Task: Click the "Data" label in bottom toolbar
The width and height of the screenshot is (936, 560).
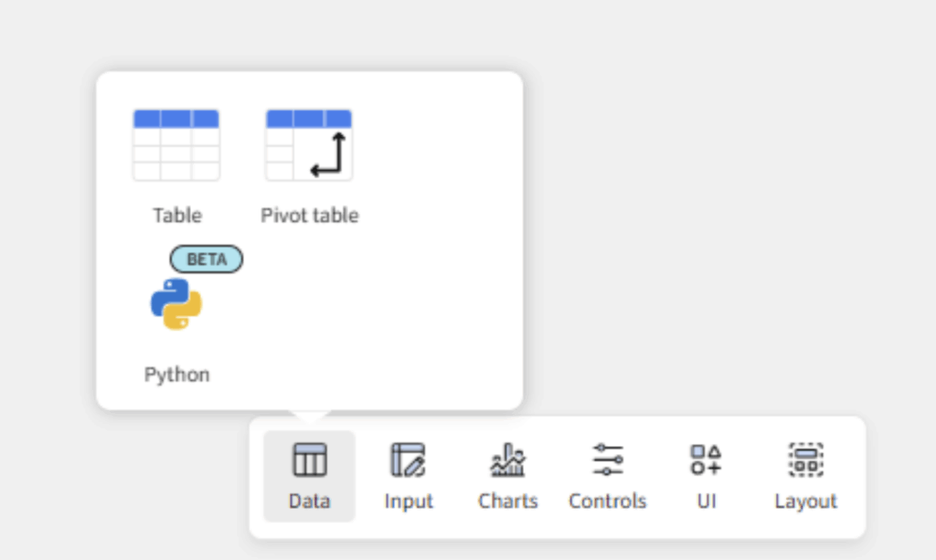Action: [x=309, y=502]
